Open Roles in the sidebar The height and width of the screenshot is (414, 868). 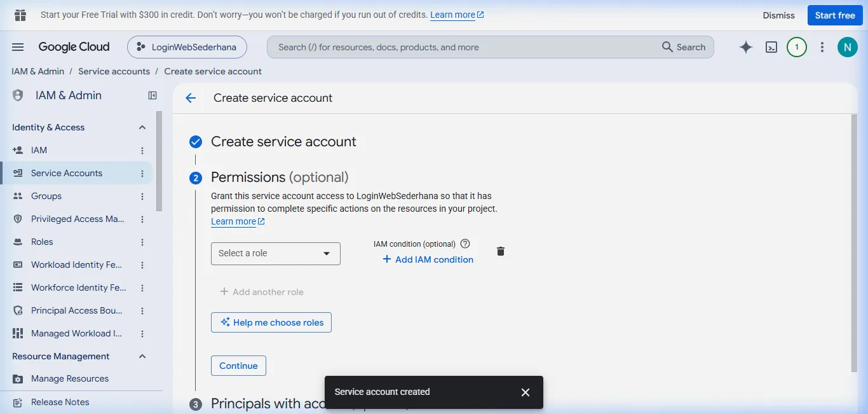point(76,242)
